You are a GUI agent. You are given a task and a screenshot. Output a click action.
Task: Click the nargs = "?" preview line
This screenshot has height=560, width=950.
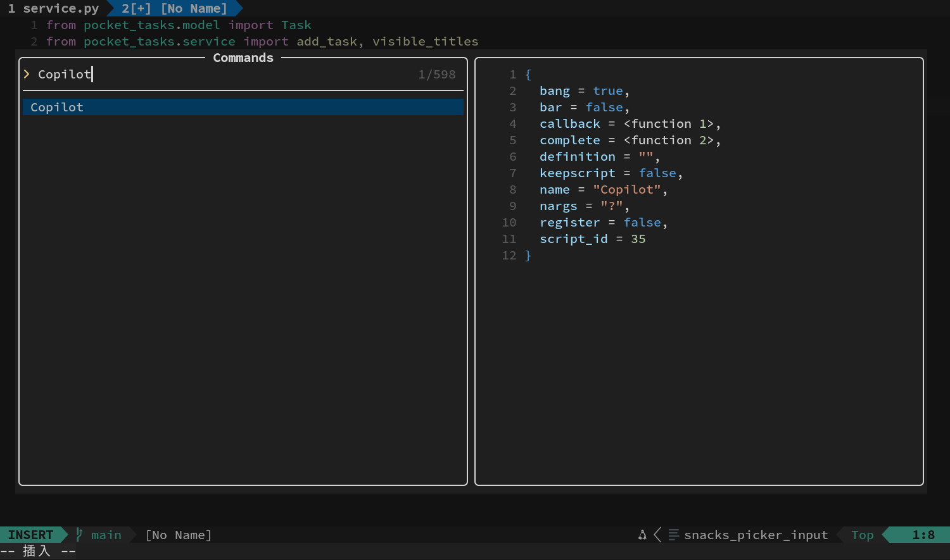click(x=585, y=206)
